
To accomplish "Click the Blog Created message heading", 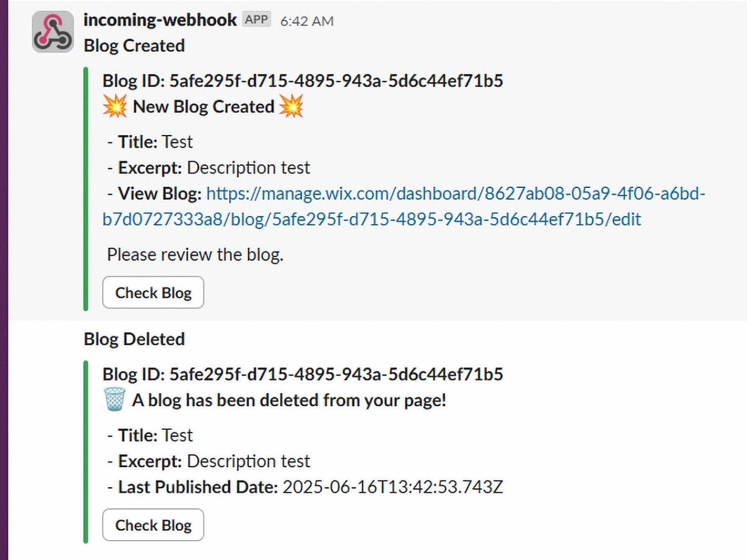I will (x=134, y=45).
